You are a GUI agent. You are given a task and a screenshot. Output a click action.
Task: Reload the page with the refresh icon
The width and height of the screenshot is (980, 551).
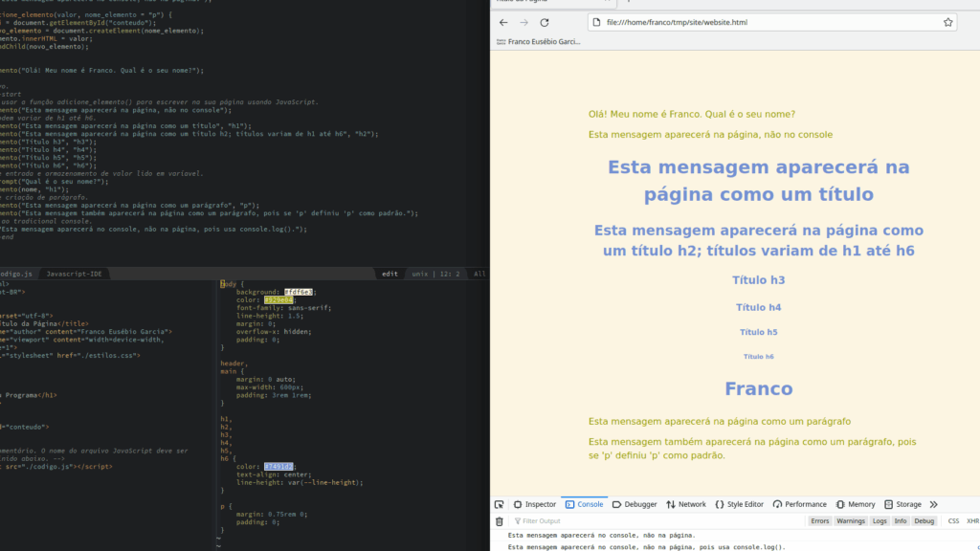[545, 22]
